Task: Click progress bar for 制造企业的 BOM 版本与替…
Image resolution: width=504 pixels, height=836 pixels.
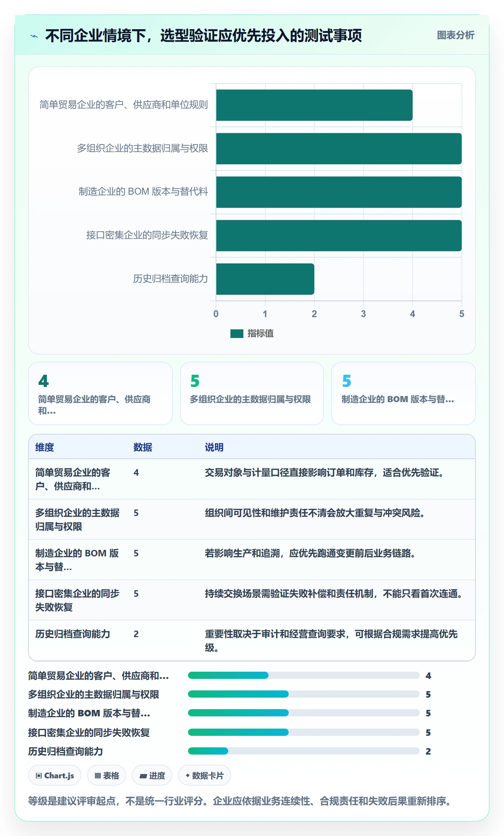Action: pyautogui.click(x=304, y=713)
